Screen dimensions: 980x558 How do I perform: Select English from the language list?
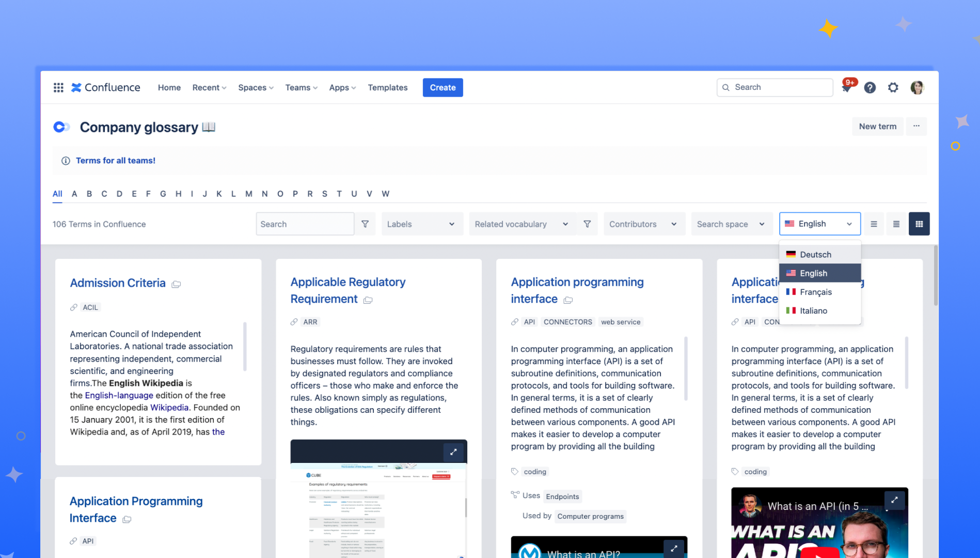pos(820,273)
